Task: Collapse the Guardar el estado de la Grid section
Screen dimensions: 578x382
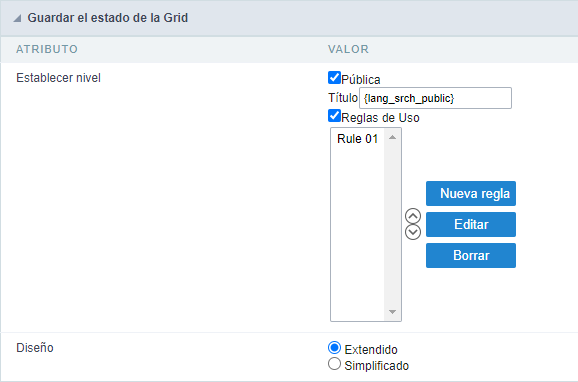Action: pos(17,18)
